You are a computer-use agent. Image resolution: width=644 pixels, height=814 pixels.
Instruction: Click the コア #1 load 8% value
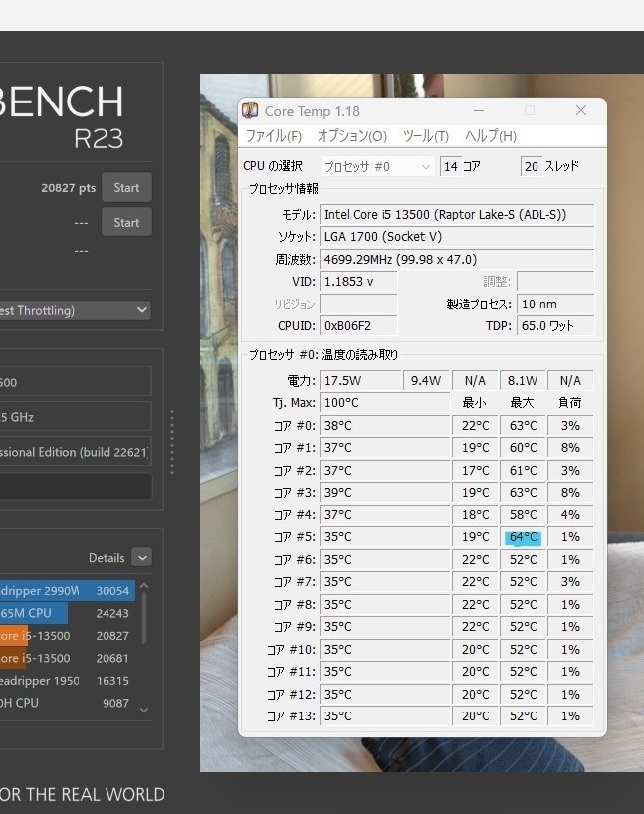tap(570, 448)
